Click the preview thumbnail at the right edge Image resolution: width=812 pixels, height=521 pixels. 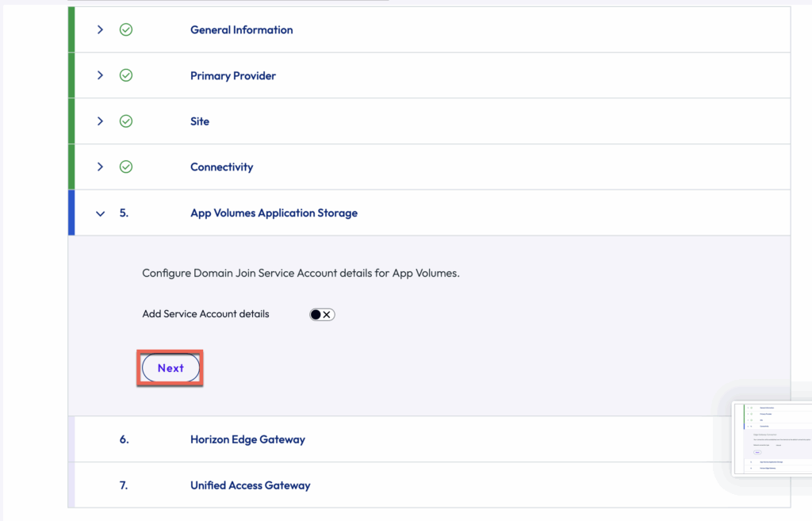(771, 439)
